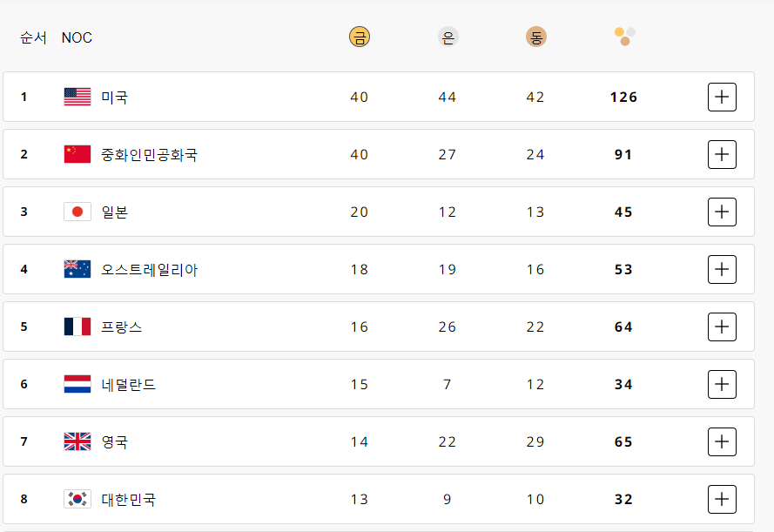Click the Japan flag icon
Viewport: 774px width, 532px height.
tap(77, 212)
